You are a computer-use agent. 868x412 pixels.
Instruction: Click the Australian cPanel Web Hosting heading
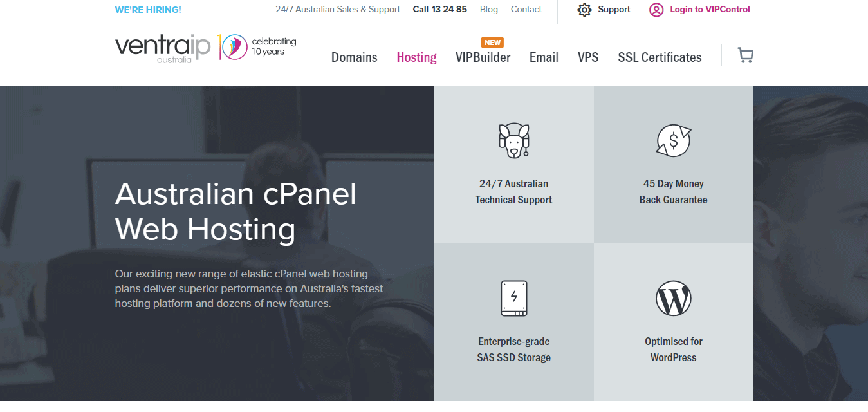pos(235,212)
